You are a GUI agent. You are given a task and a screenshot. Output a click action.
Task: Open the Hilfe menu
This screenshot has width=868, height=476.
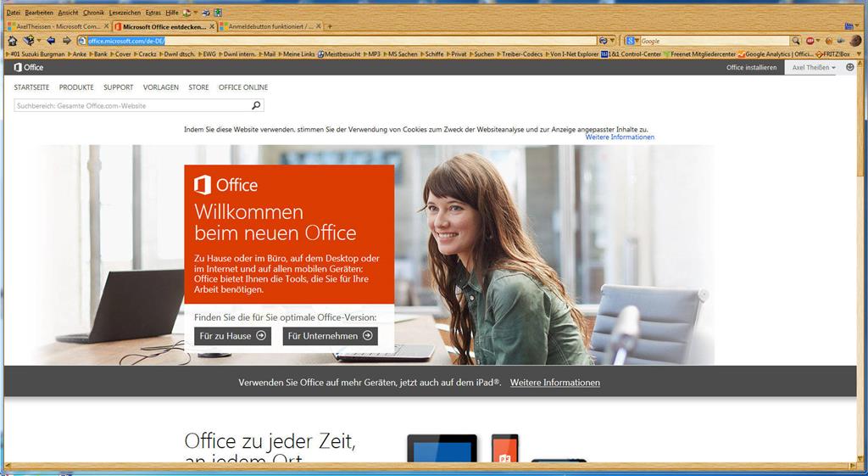(x=172, y=12)
